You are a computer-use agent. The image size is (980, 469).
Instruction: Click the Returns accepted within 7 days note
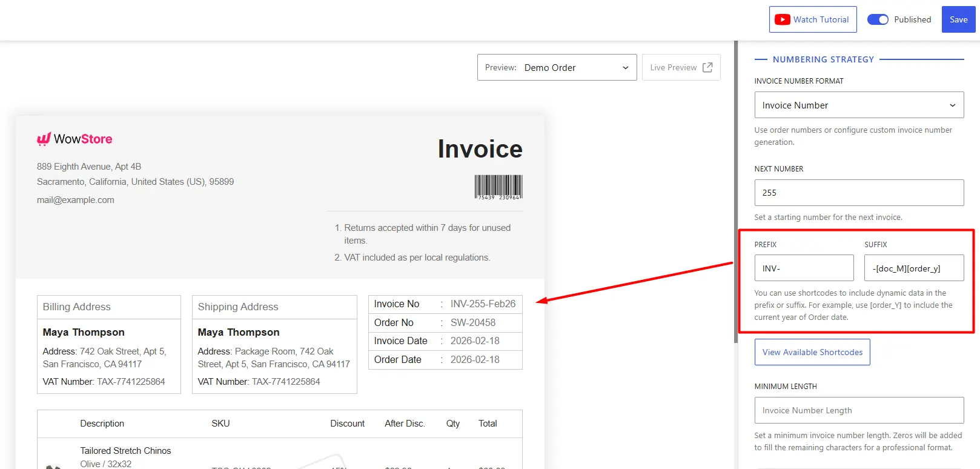tap(427, 234)
